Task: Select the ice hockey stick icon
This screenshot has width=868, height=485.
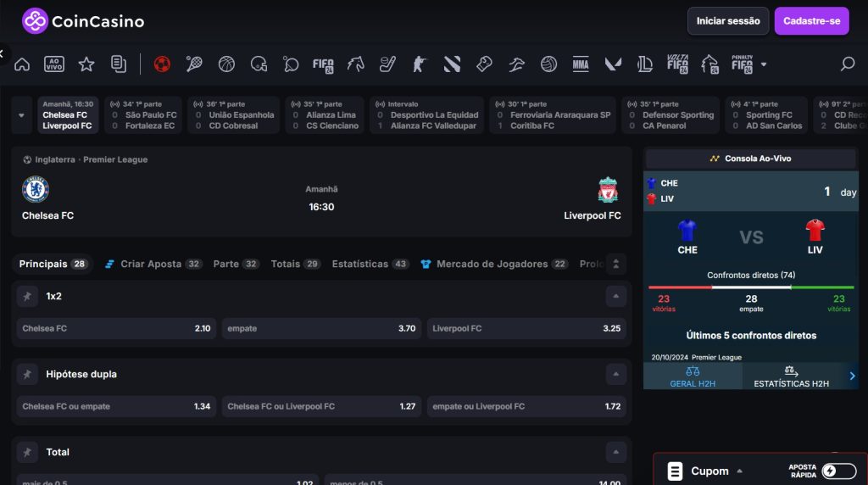Action: (x=387, y=64)
